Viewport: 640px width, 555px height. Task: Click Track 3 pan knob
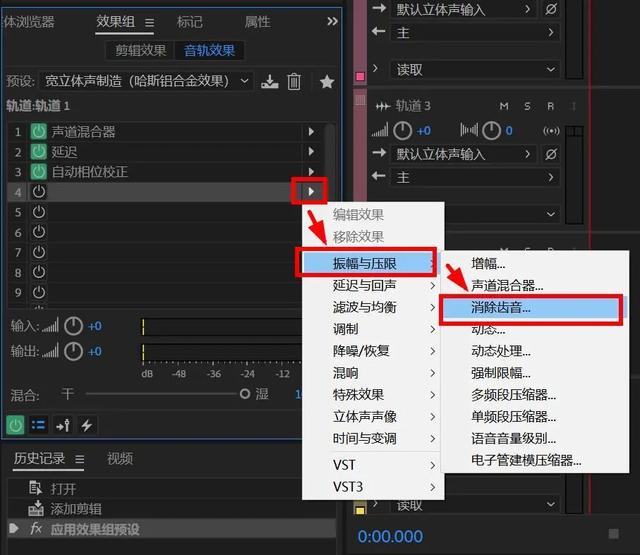[491, 131]
